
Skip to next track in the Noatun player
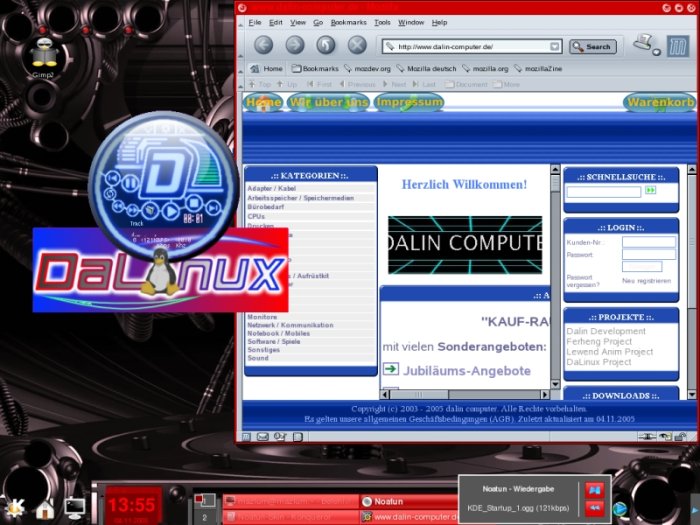point(213,207)
